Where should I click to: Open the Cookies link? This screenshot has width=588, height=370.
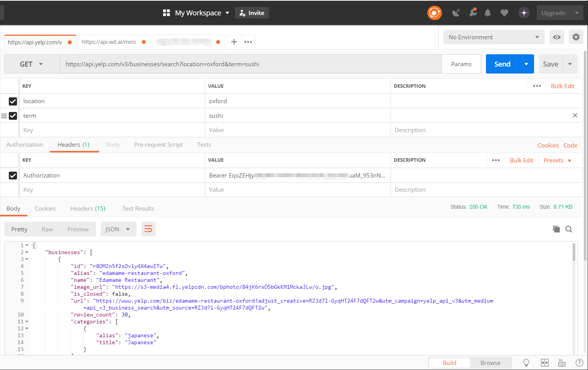pyautogui.click(x=548, y=145)
